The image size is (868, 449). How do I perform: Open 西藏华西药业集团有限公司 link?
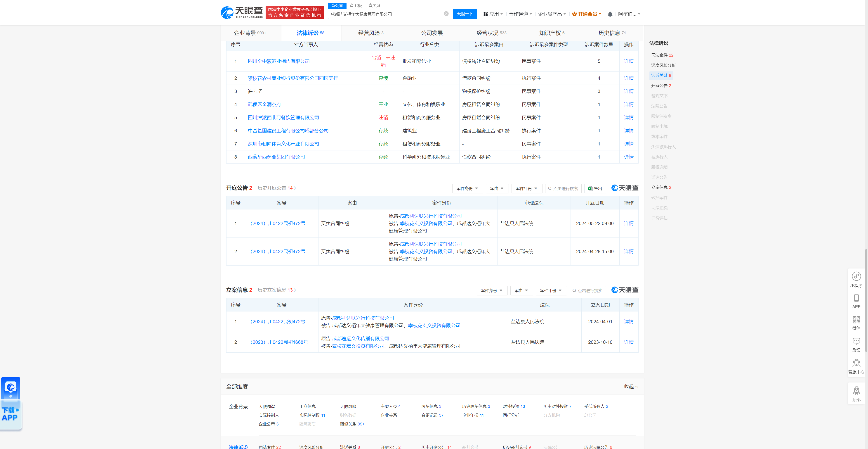click(x=276, y=157)
